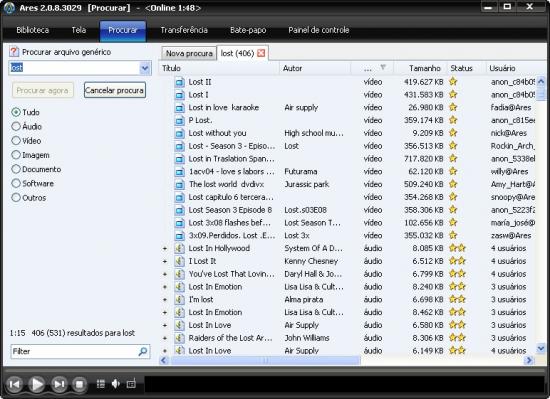Click the radio icon in player bar
This screenshot has width=550, height=399.
131,384
